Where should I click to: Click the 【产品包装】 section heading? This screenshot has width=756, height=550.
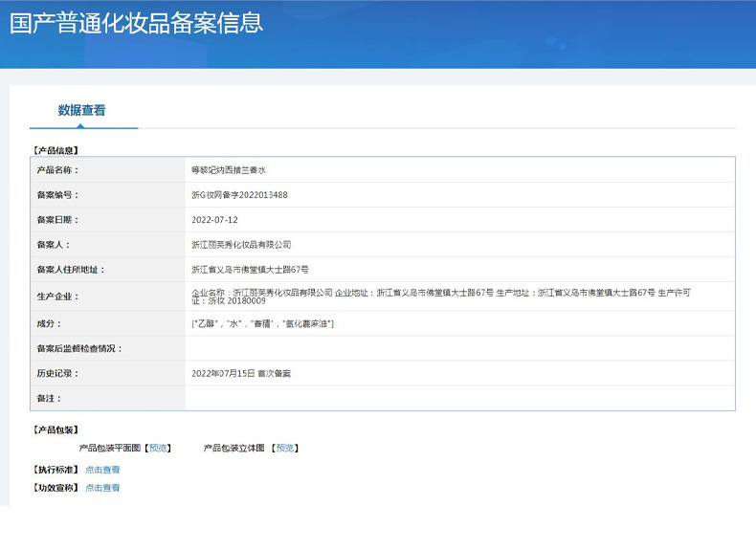(56, 429)
